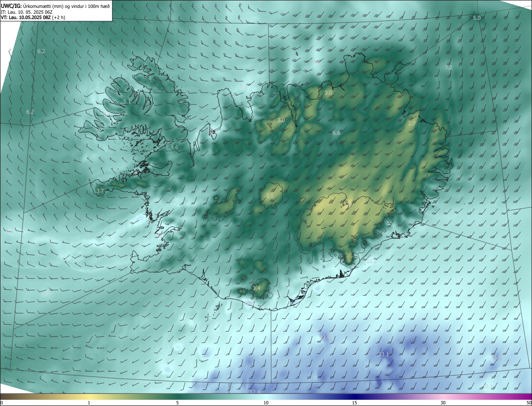Click the 2.7 value label on the map
This screenshot has height=406, width=532.
pyautogui.click(x=412, y=124)
